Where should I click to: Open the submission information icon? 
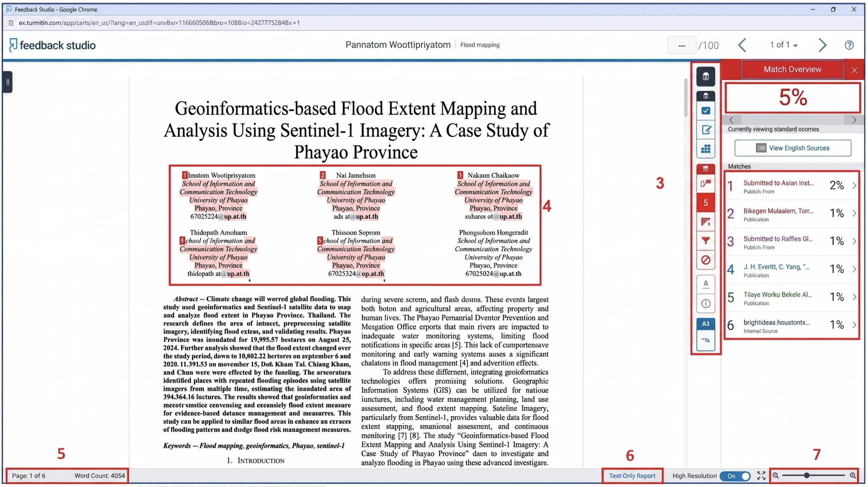click(705, 303)
